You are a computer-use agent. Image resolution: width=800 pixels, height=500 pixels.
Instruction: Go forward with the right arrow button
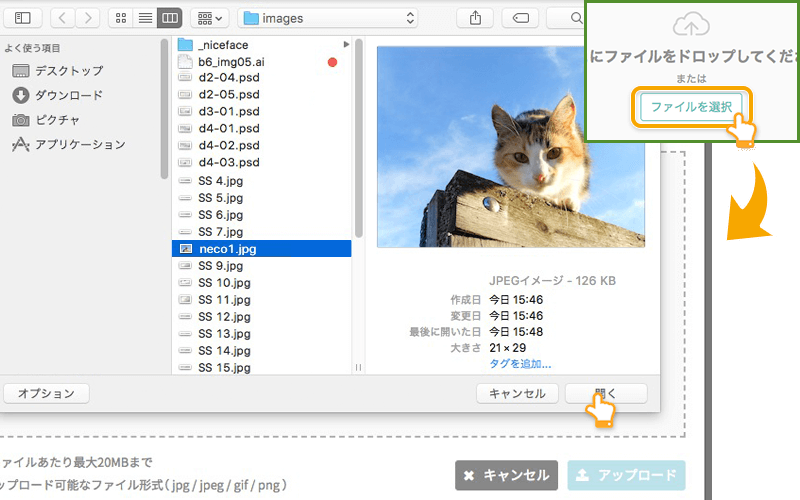87,18
